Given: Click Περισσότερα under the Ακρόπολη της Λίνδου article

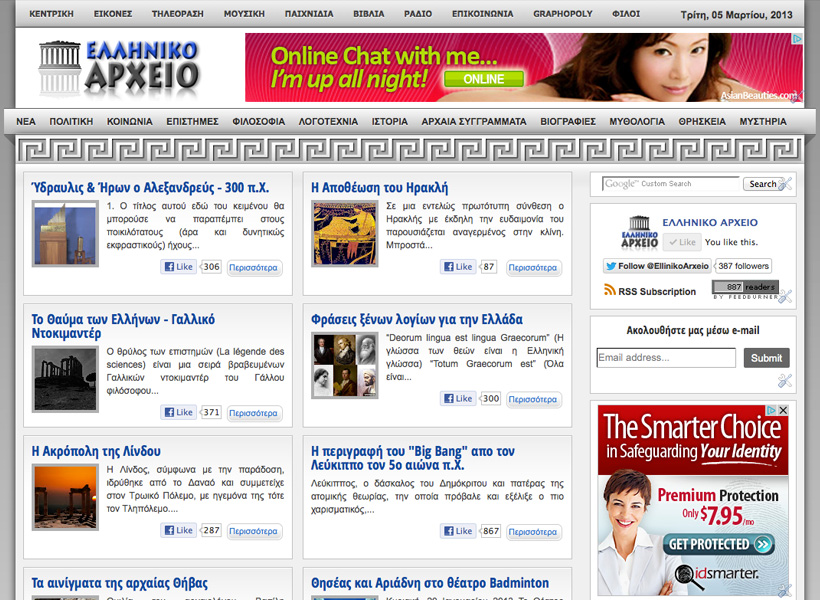Looking at the screenshot, I should (253, 531).
